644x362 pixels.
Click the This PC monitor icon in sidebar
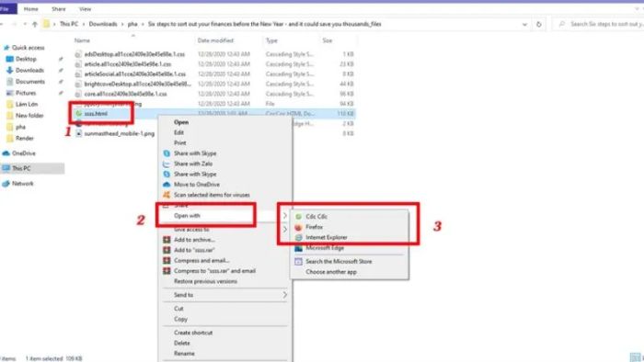(x=6, y=168)
